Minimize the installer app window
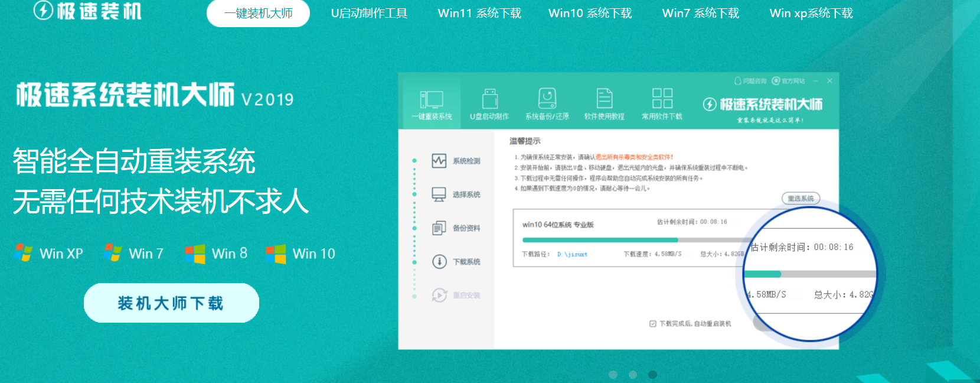Image resolution: width=980 pixels, height=383 pixels. coord(815,81)
